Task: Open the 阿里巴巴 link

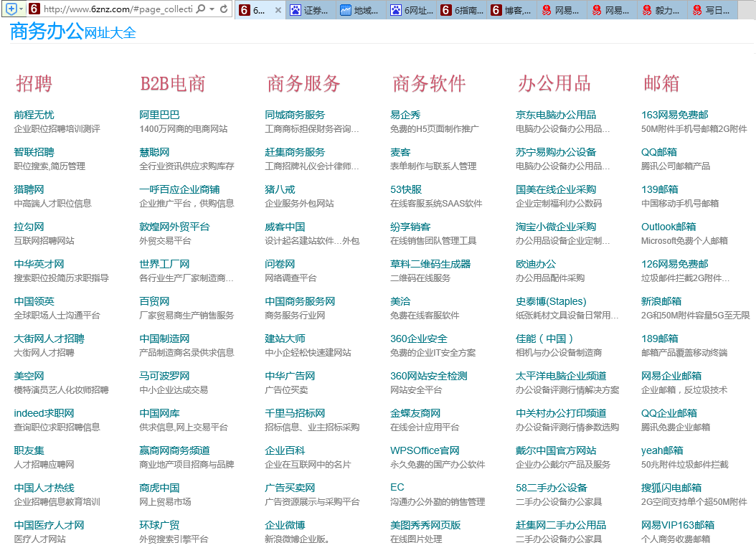Action: pos(159,115)
